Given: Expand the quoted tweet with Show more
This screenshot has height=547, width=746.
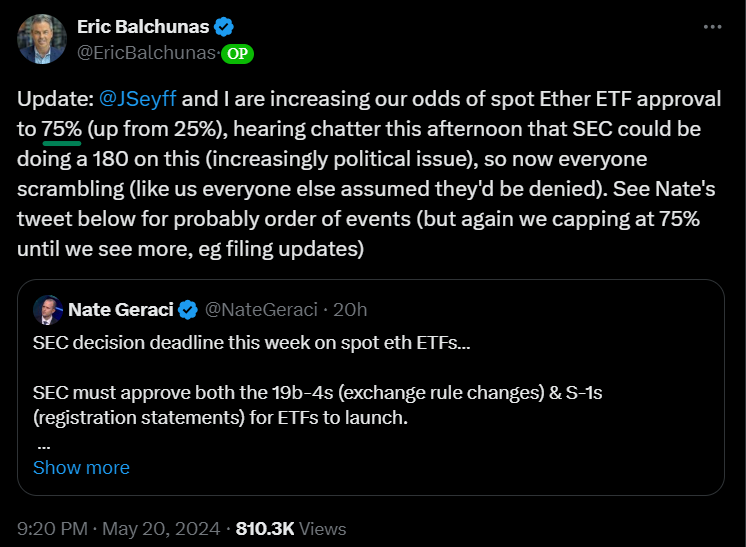Looking at the screenshot, I should pos(81,468).
